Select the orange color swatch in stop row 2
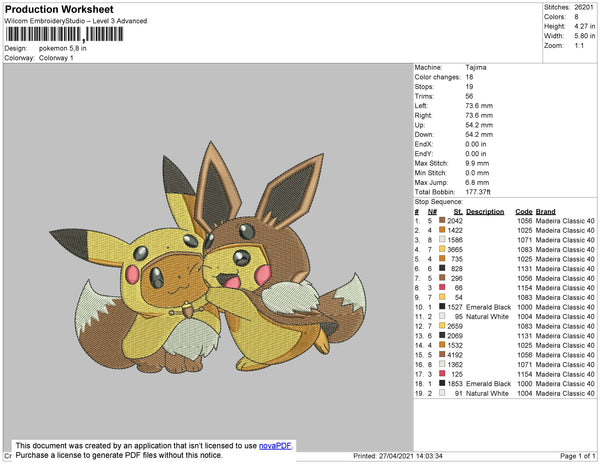 (x=442, y=230)
